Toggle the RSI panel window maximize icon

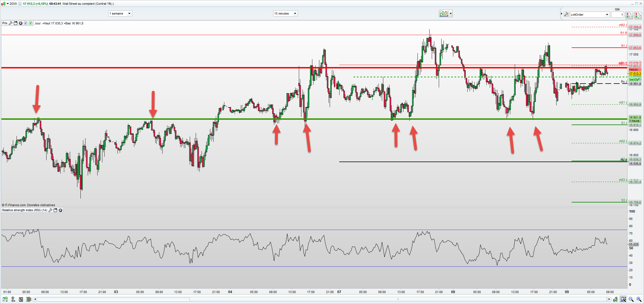(x=56, y=210)
